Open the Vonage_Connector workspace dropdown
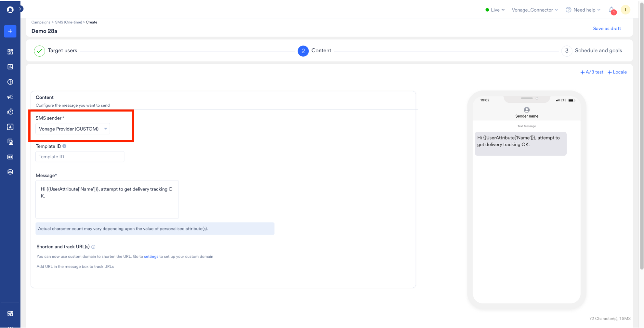This screenshot has height=328, width=644. 535,10
